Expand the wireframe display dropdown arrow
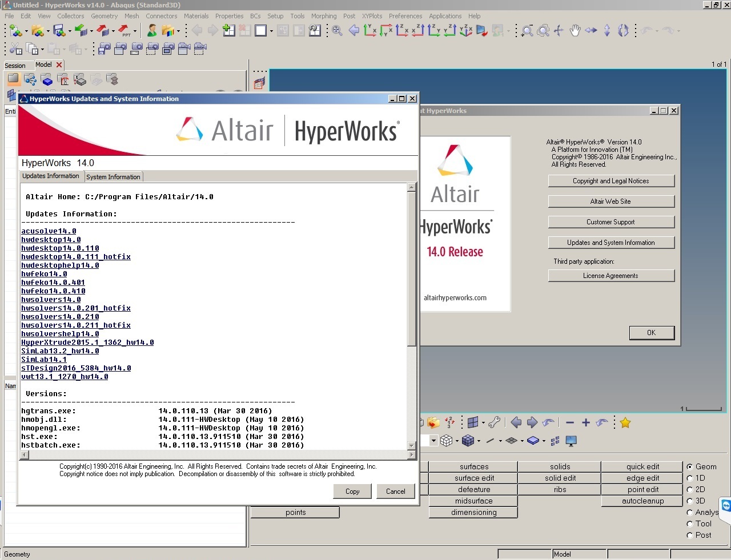 457,441
